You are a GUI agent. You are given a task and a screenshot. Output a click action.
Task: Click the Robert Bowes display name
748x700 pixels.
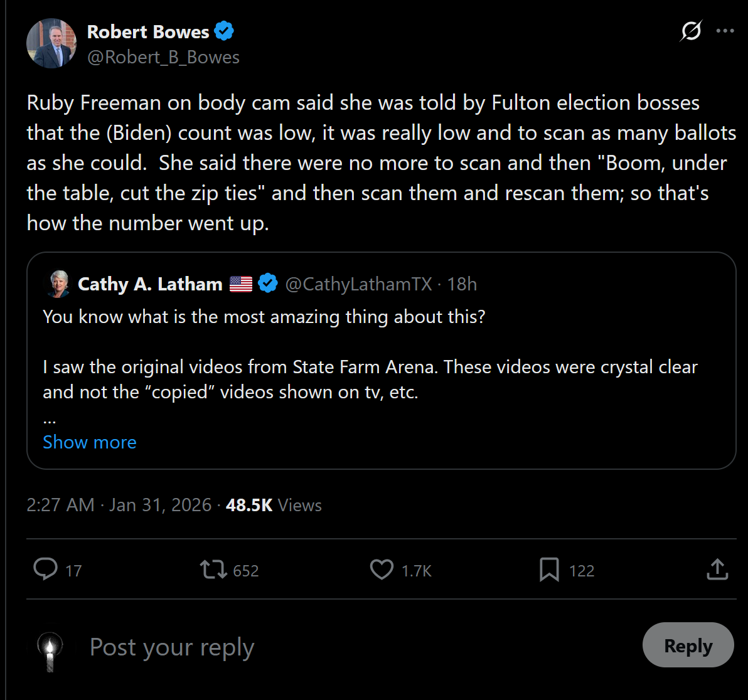coord(148,31)
